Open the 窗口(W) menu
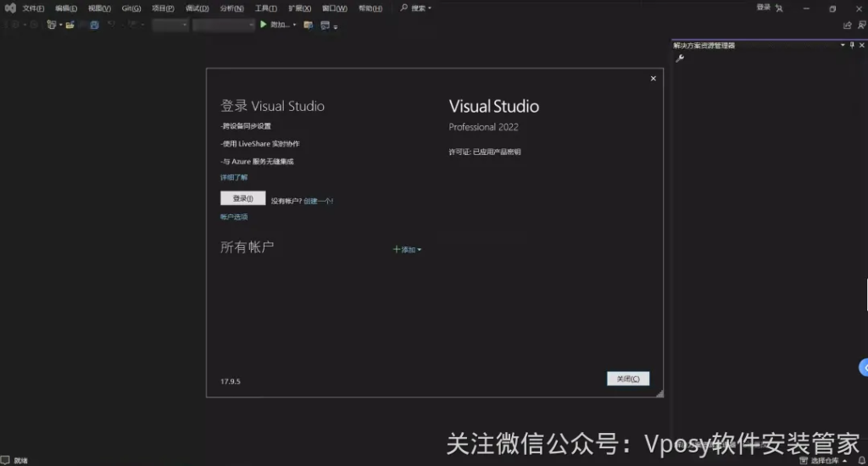The image size is (868, 466). click(335, 8)
